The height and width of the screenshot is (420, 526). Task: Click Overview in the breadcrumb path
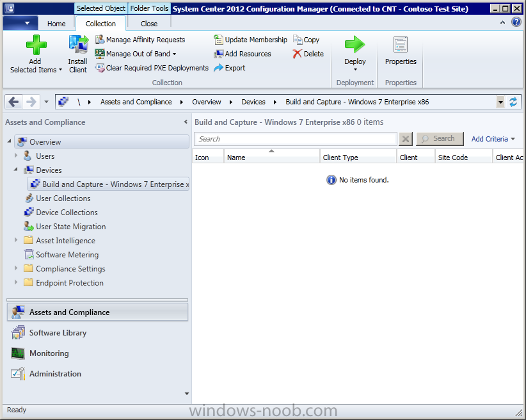[207, 102]
